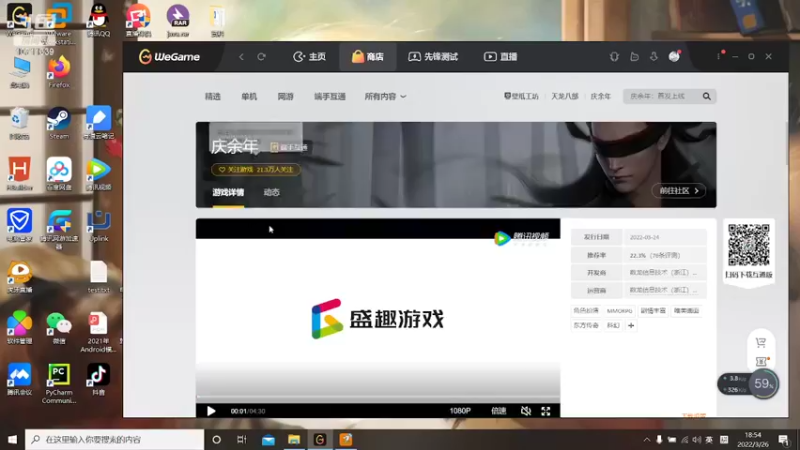Click the store search input field
The width and height of the screenshot is (800, 450).
coord(661,96)
